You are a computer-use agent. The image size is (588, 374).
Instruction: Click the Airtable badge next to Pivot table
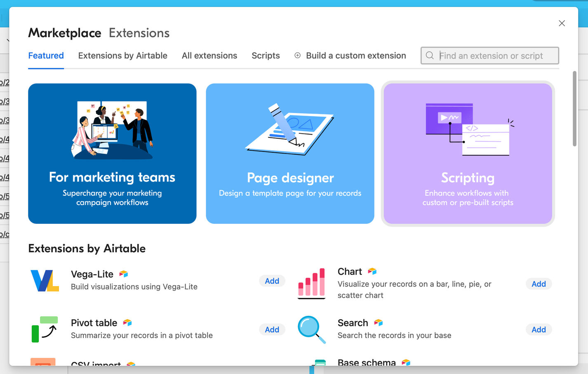[x=127, y=322]
